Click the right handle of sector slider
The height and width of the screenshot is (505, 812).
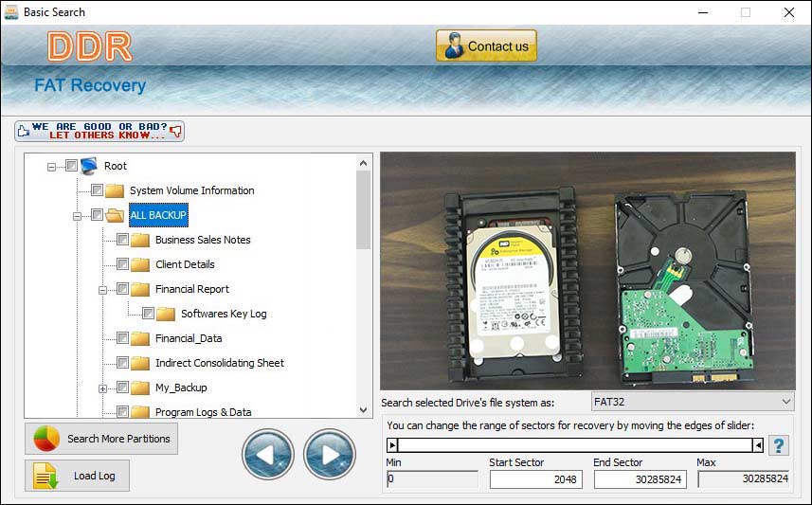[758, 445]
